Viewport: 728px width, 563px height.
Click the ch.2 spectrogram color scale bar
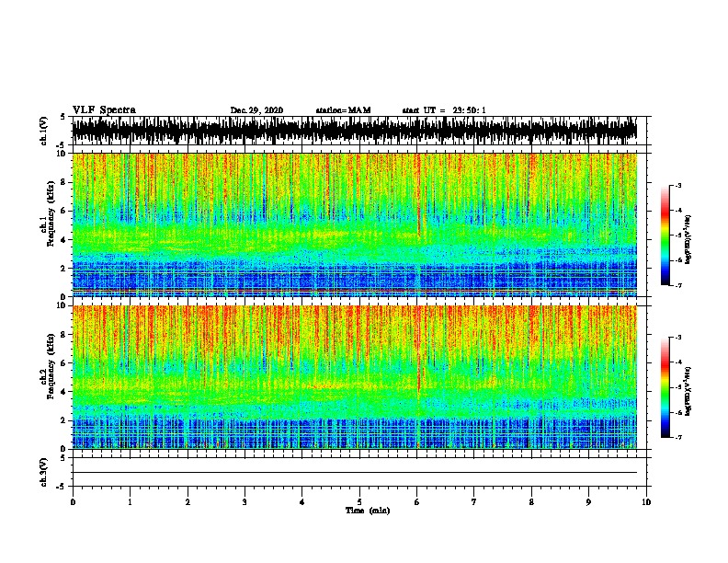pos(665,387)
